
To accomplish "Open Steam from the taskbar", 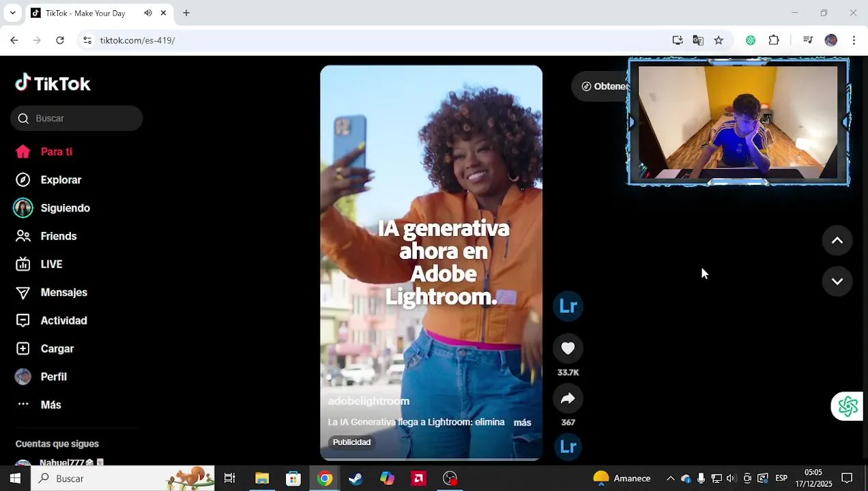I will (x=356, y=479).
